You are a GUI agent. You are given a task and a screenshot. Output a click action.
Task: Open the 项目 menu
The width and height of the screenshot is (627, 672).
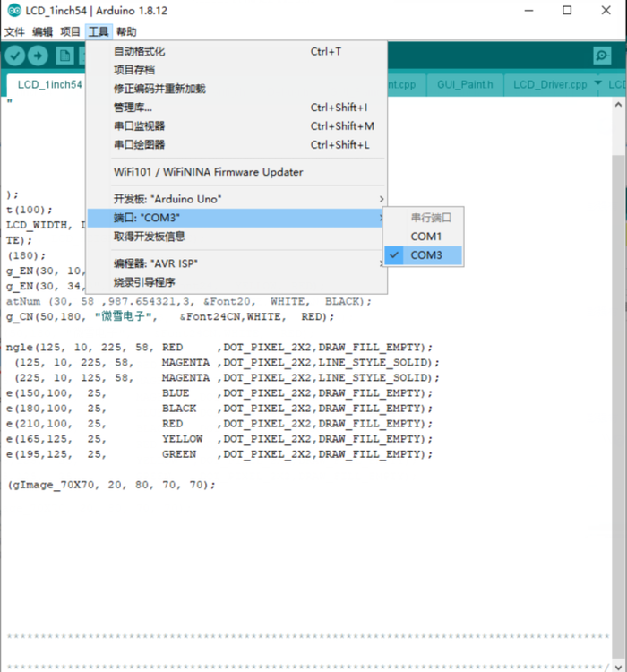tap(70, 31)
